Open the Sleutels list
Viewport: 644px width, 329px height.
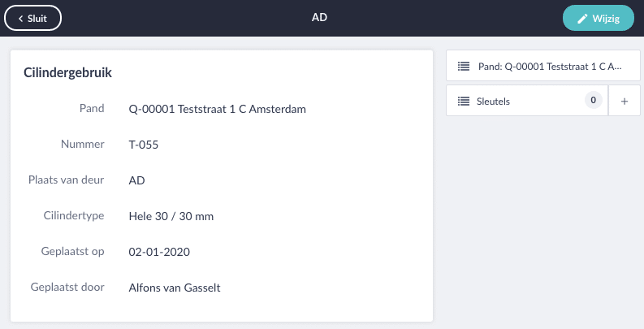click(x=527, y=101)
